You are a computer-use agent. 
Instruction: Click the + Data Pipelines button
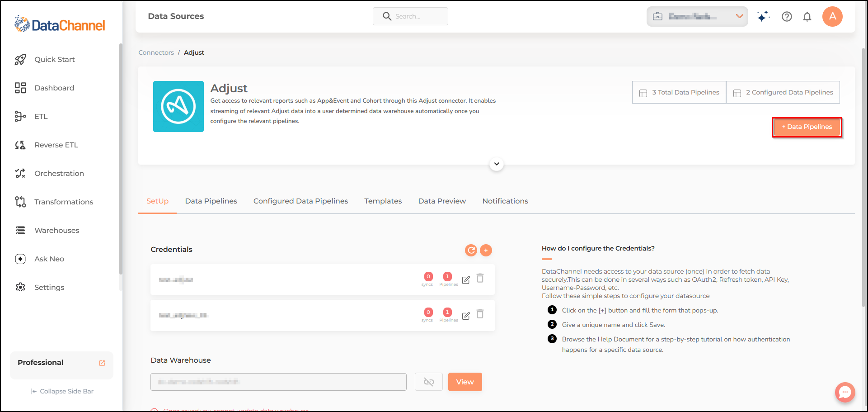pos(807,127)
